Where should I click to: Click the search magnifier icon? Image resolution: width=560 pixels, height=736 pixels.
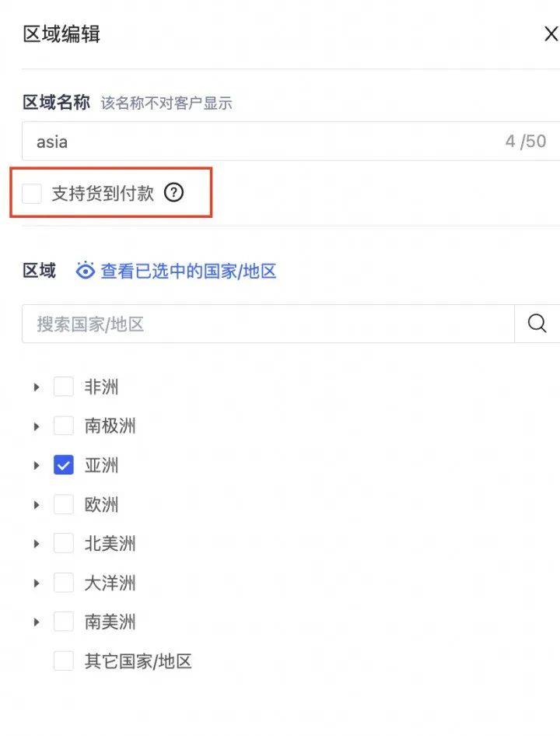(537, 324)
